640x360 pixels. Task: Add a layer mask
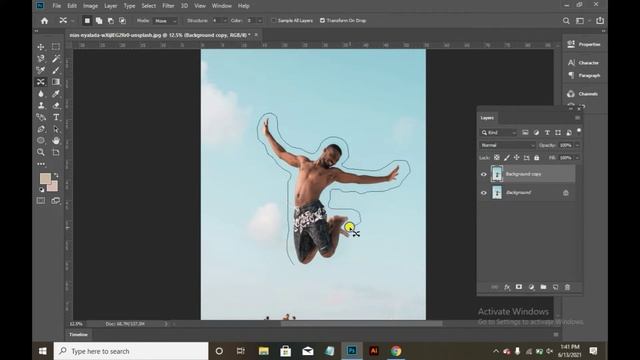519,287
